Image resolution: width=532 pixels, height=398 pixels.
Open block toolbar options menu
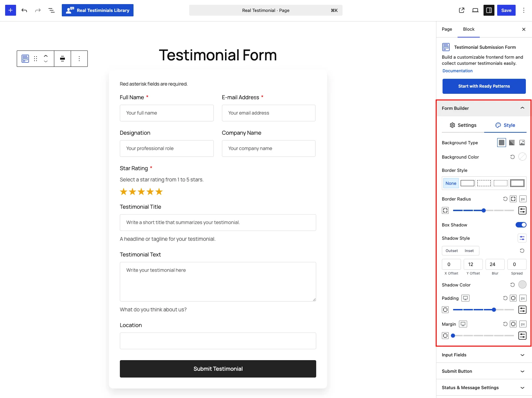(79, 59)
